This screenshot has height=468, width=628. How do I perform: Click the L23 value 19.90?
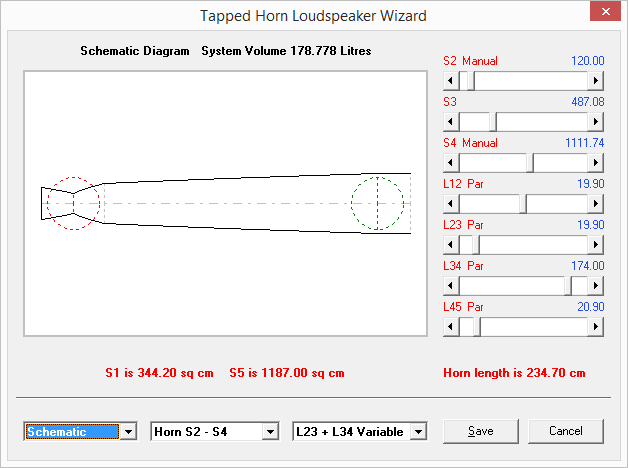[590, 225]
